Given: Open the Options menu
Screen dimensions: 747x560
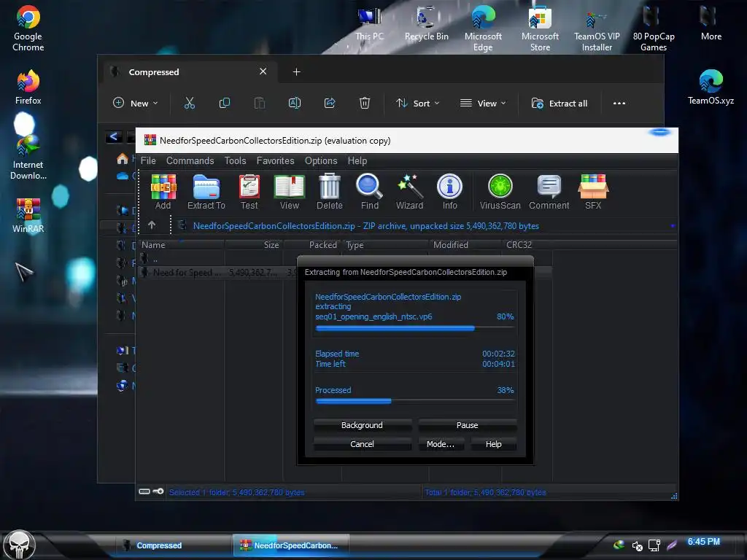Looking at the screenshot, I should (321, 160).
